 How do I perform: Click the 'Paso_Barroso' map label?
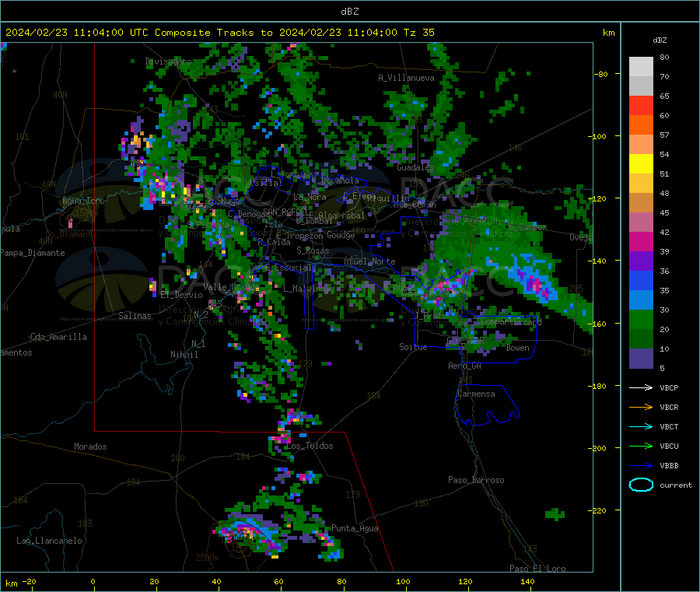(476, 480)
